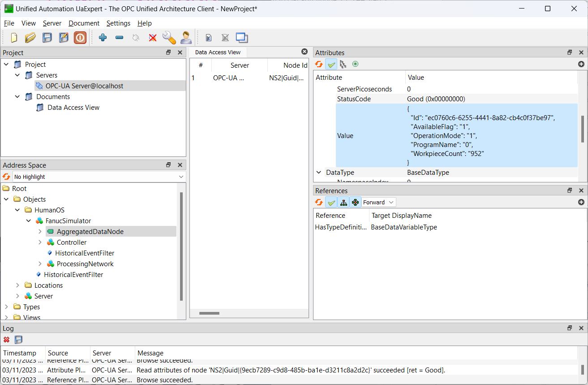Float the References panel with the undock button
Image resolution: width=588 pixels, height=385 pixels.
(570, 190)
